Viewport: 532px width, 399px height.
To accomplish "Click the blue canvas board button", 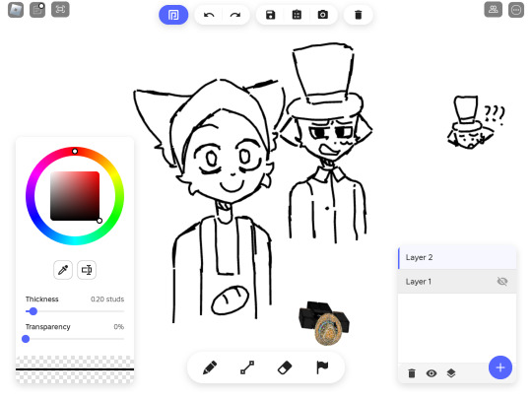I will pos(173,15).
